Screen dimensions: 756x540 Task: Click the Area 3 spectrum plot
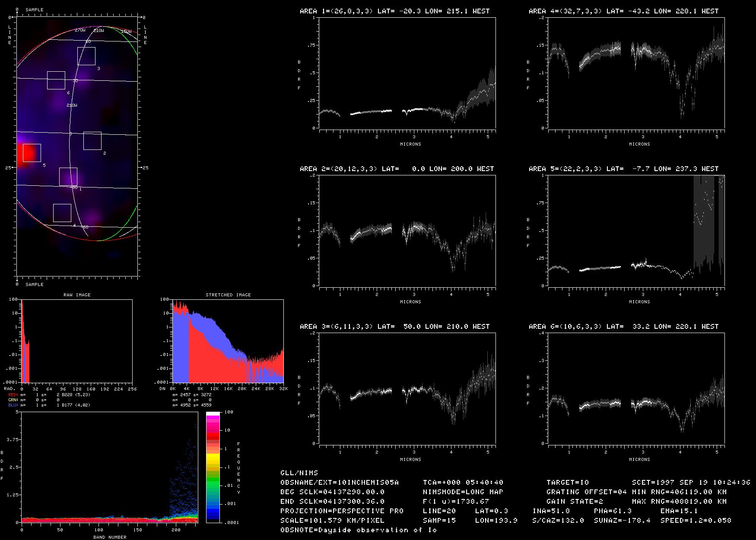(407, 388)
